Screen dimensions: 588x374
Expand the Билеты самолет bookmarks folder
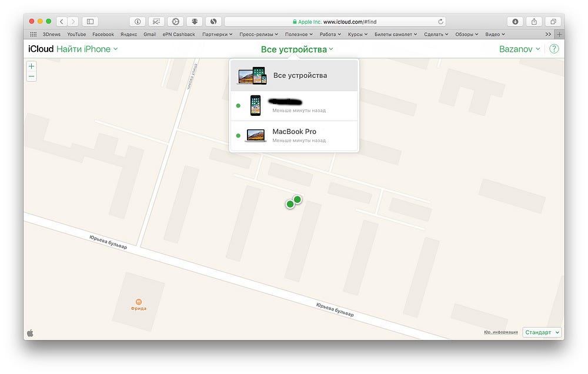[396, 34]
